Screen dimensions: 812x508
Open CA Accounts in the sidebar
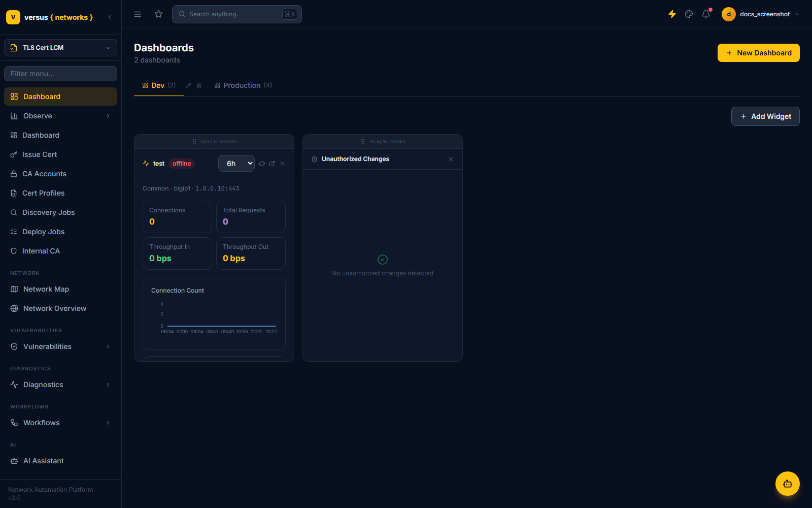(x=60, y=174)
